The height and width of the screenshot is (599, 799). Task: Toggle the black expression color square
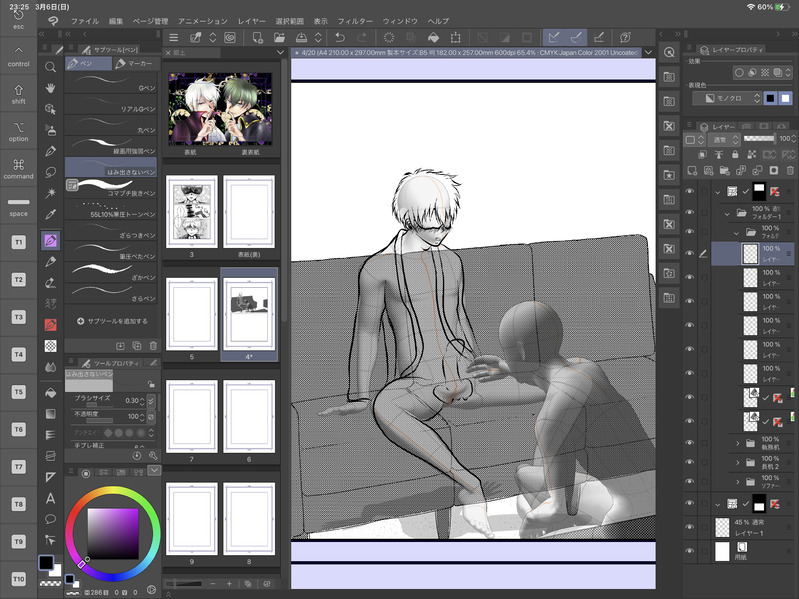click(x=770, y=98)
